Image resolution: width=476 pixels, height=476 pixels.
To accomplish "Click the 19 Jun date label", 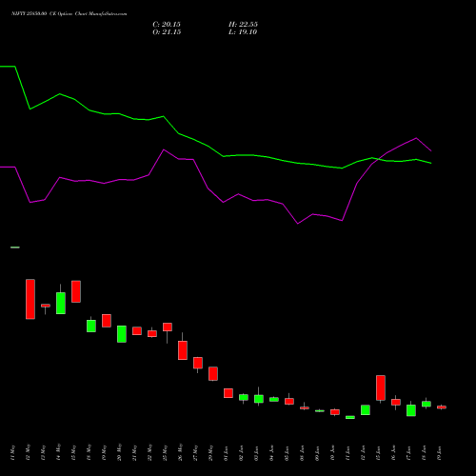I will point(439,453).
